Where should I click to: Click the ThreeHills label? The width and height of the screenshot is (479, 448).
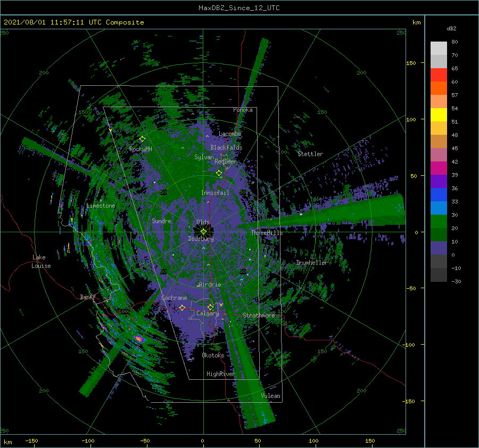(x=267, y=233)
